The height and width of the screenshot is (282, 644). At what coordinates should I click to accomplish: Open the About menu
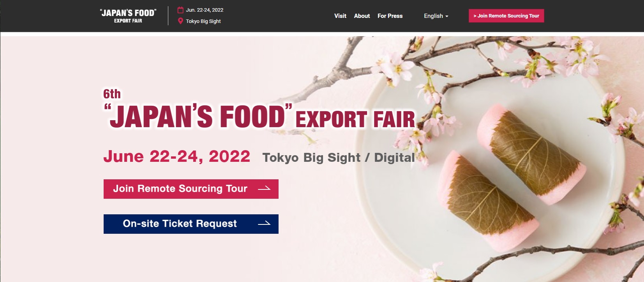362,16
